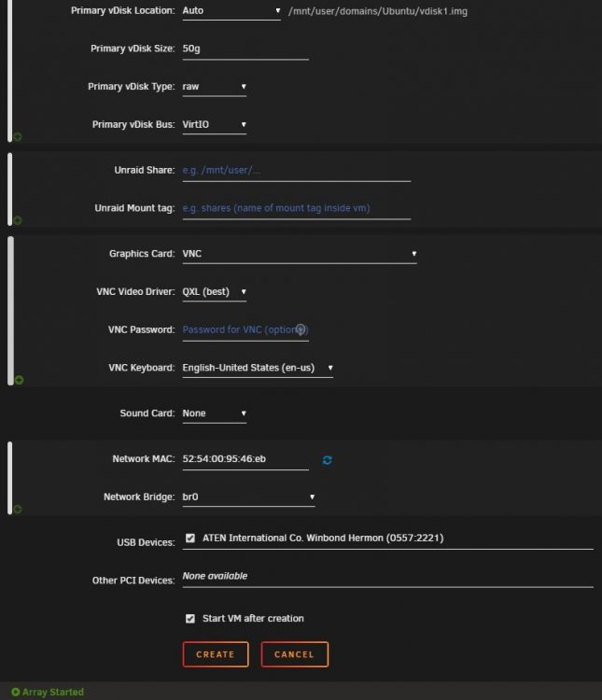Focus the Network MAC address field
The width and height of the screenshot is (602, 700).
(x=245, y=459)
